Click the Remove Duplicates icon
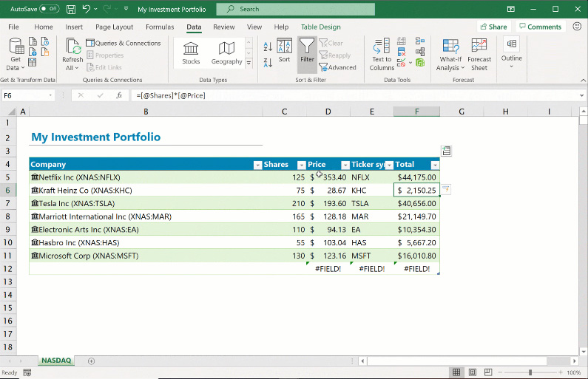 coord(402,52)
